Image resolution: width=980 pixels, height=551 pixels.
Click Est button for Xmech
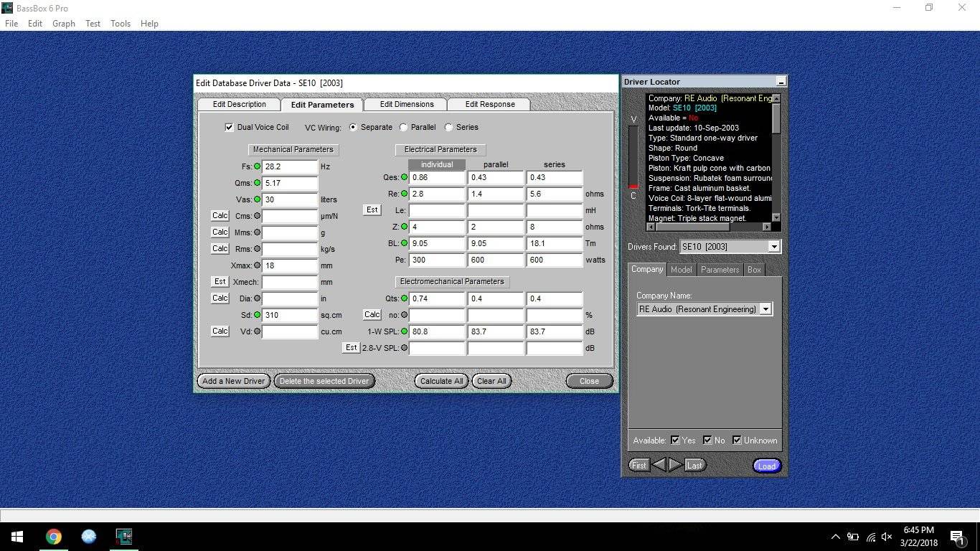coord(220,282)
